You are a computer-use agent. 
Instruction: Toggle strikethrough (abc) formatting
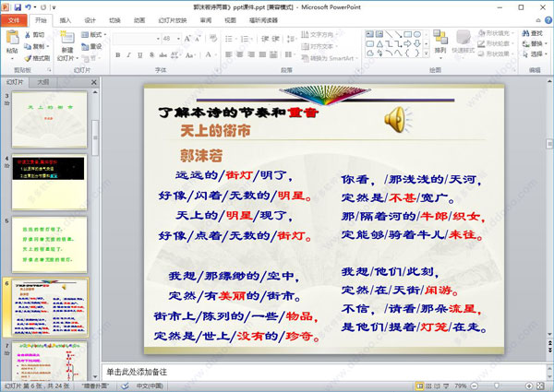(163, 54)
